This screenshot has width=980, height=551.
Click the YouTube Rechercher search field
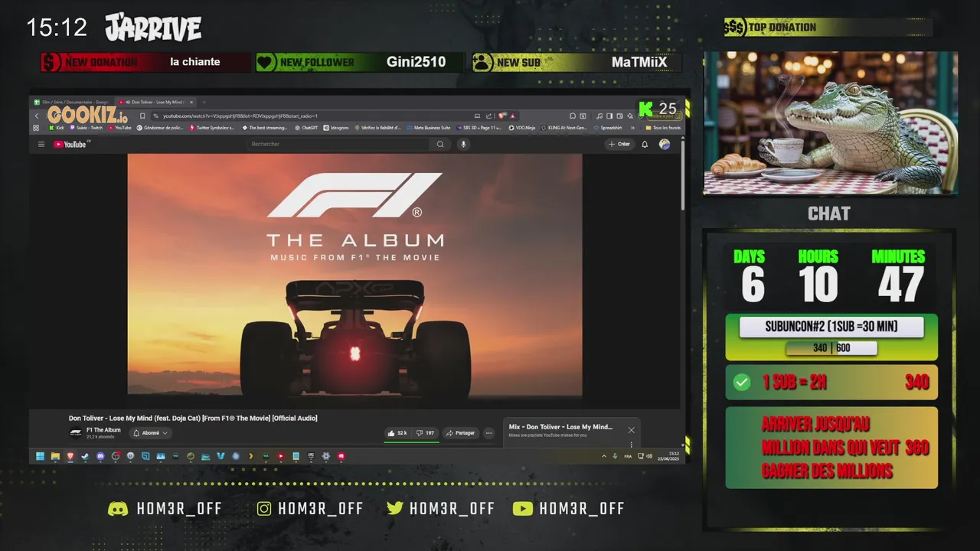point(338,144)
